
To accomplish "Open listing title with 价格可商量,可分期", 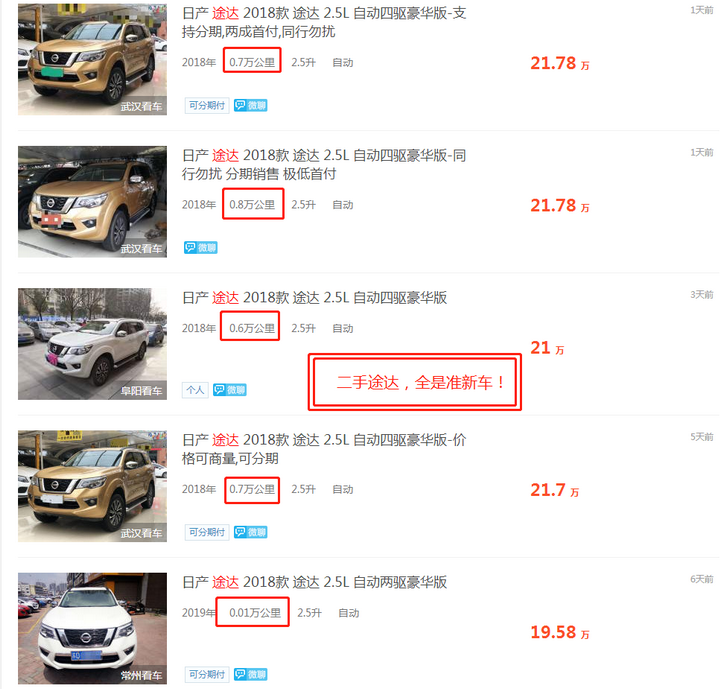I will [324, 449].
